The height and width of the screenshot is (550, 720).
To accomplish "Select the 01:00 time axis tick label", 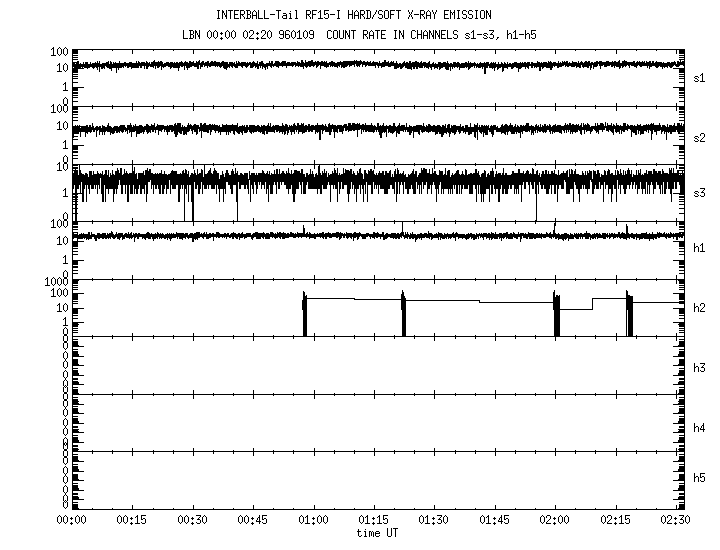I will (x=313, y=521).
